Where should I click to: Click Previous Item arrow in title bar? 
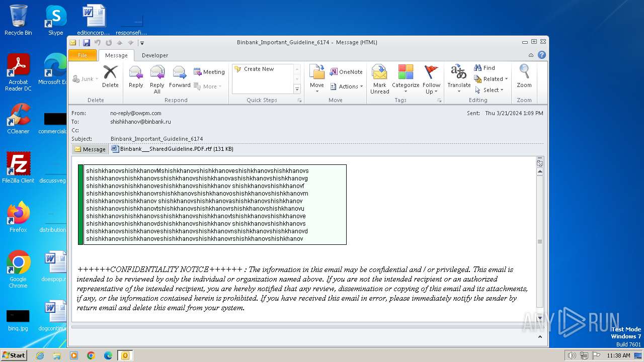(120, 43)
